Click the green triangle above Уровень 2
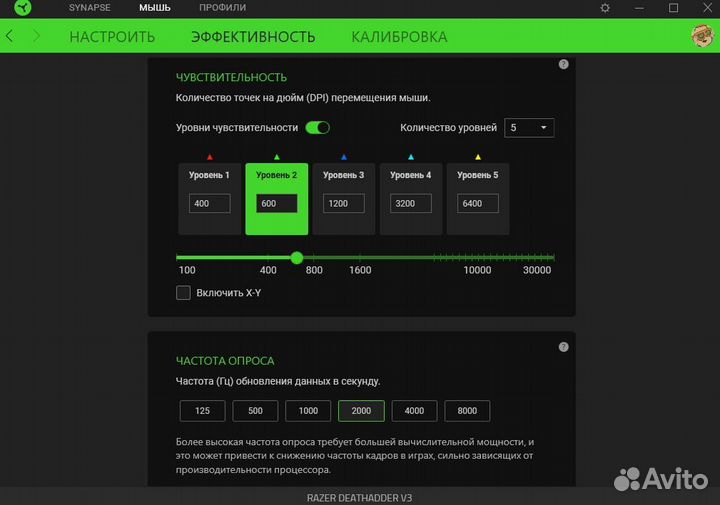 pos(276,157)
